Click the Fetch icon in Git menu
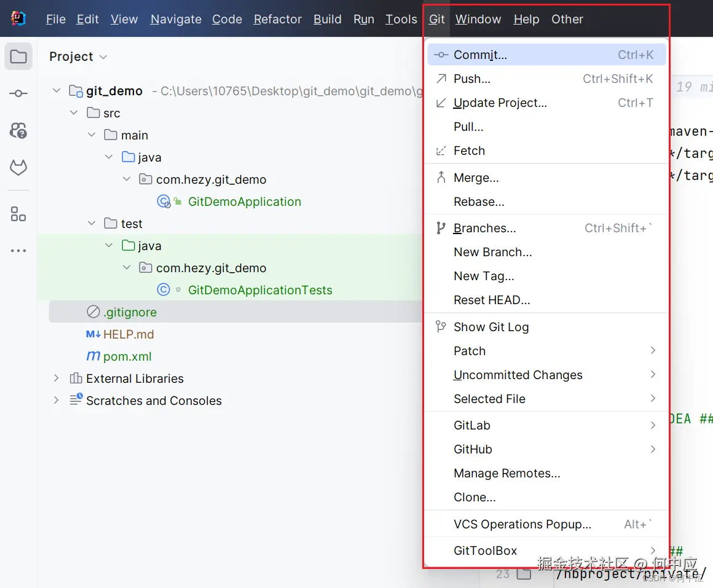713x588 pixels. coord(441,151)
